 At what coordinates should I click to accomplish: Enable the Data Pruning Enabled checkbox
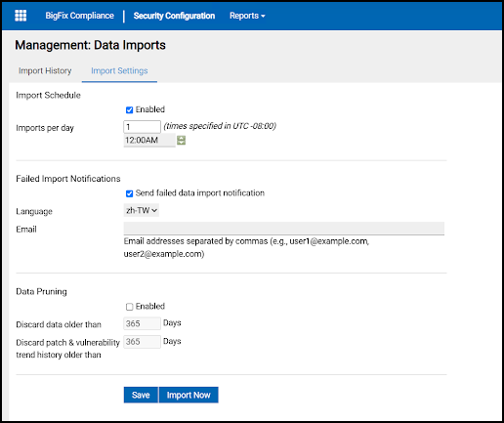click(x=129, y=307)
